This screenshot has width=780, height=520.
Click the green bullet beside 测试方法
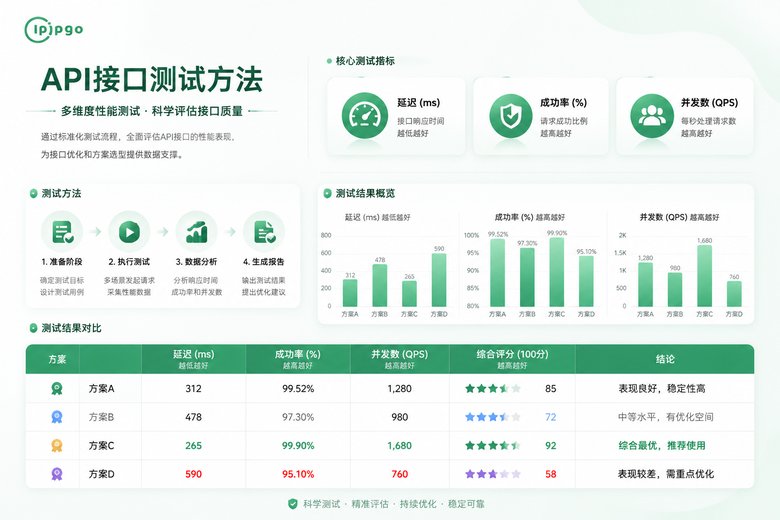(x=33, y=194)
